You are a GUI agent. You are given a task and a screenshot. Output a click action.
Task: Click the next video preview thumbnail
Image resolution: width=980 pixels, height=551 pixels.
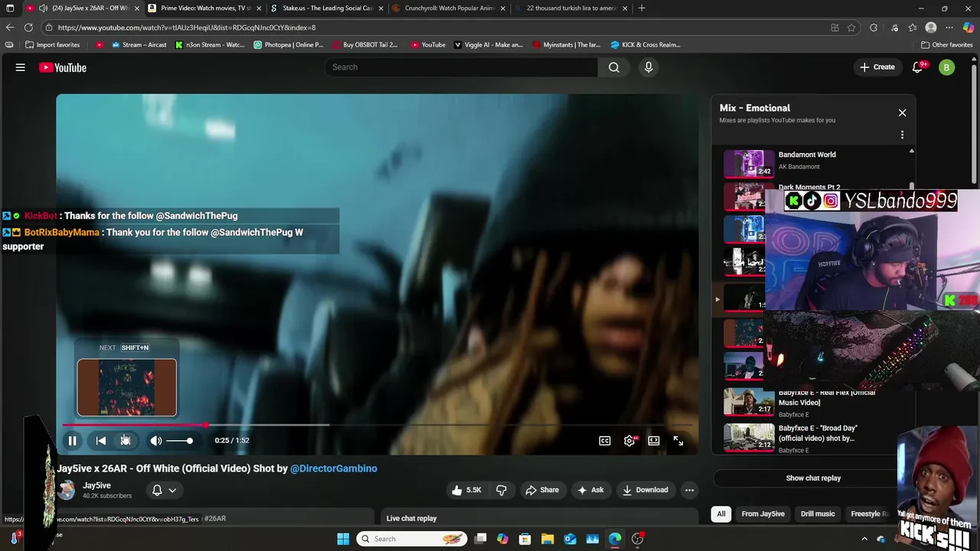click(127, 388)
